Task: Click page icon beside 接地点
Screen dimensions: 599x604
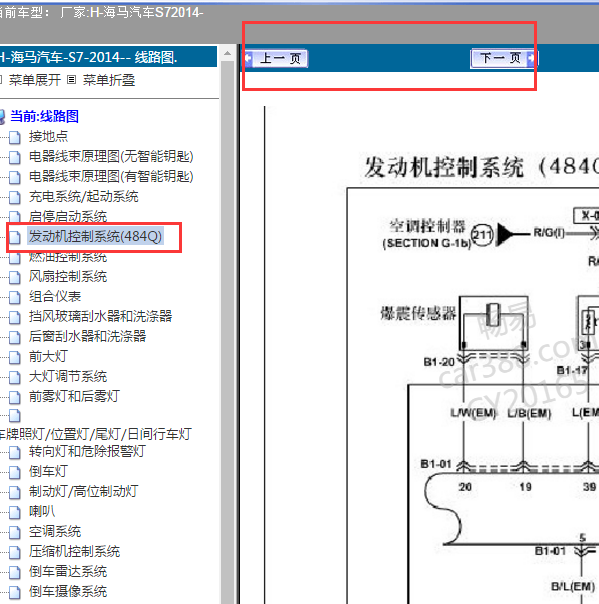Action: tap(15, 137)
